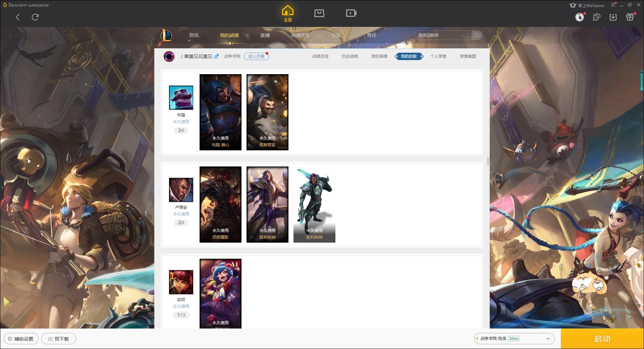
Task: Open the 资讯 tab
Action: tap(194, 35)
